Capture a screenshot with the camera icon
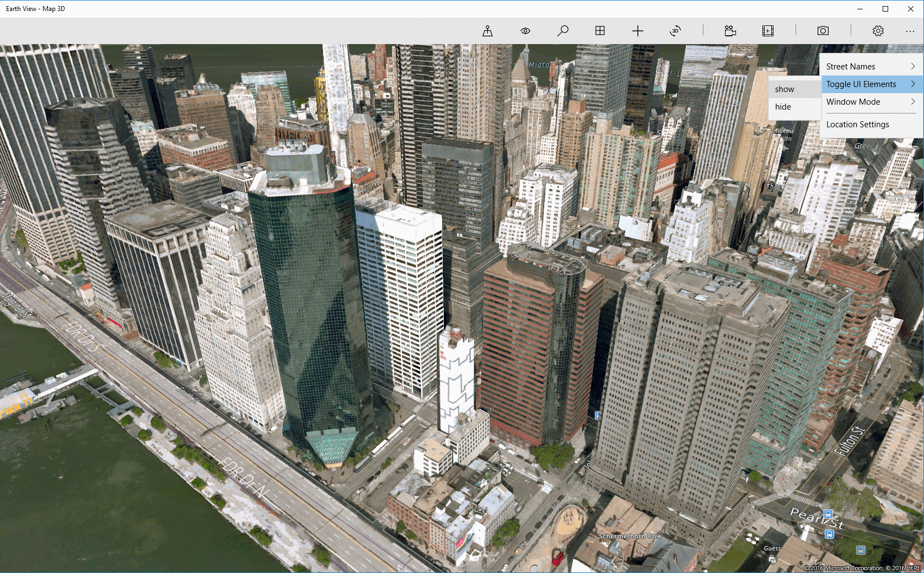This screenshot has height=573, width=924. (823, 31)
